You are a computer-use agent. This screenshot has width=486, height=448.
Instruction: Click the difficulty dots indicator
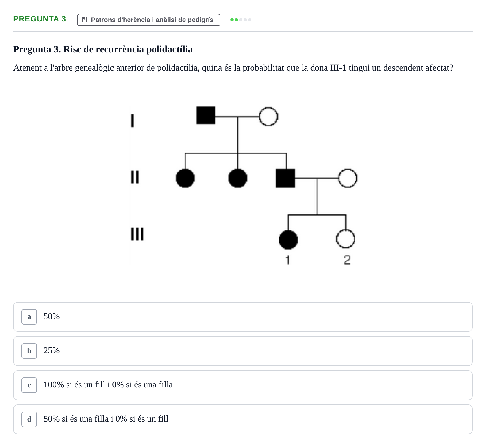pos(241,20)
